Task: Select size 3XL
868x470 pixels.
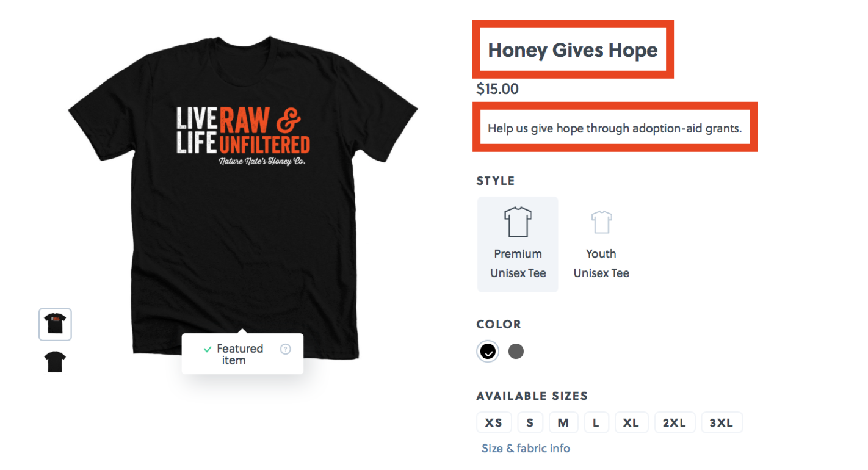Action: point(722,422)
